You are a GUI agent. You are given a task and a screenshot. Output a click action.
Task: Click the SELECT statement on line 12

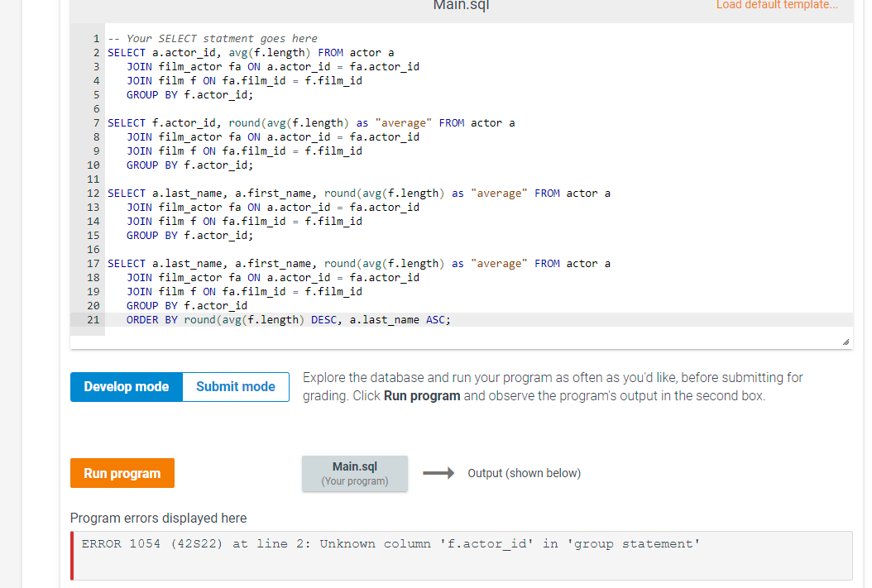click(359, 194)
